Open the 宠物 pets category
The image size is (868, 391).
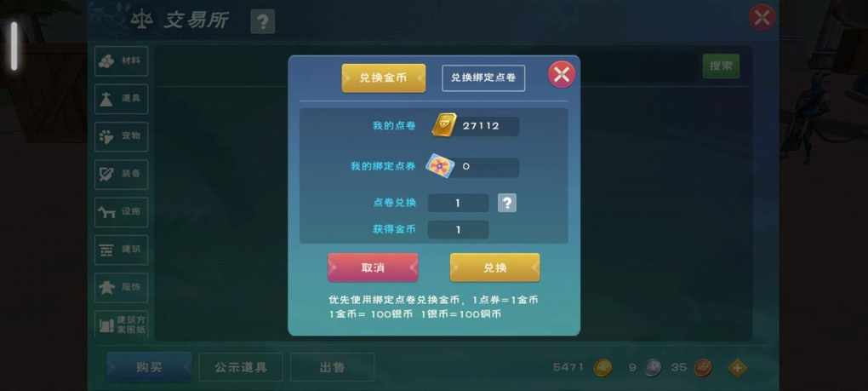coord(121,136)
